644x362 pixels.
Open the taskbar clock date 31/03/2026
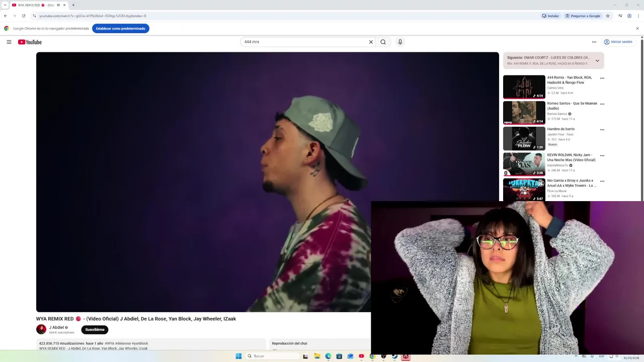[630, 358]
